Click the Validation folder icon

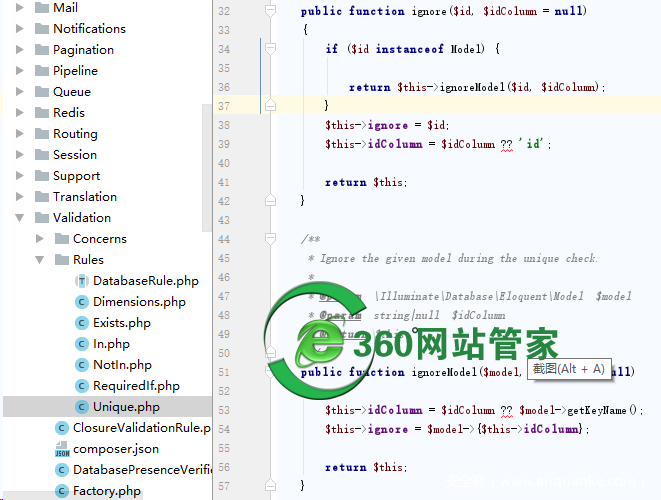click(x=42, y=218)
